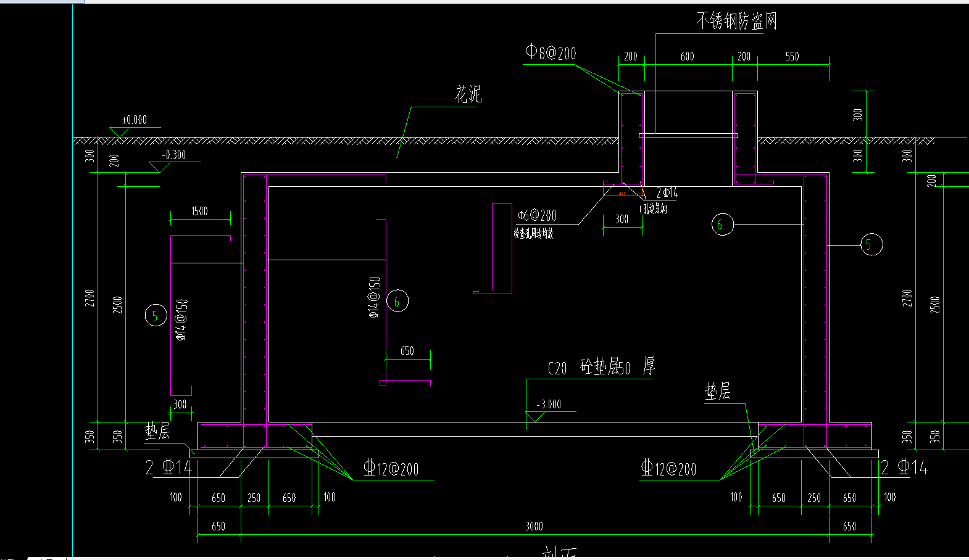Select the 2Φ14 label beside the inspection hole

tap(667, 193)
